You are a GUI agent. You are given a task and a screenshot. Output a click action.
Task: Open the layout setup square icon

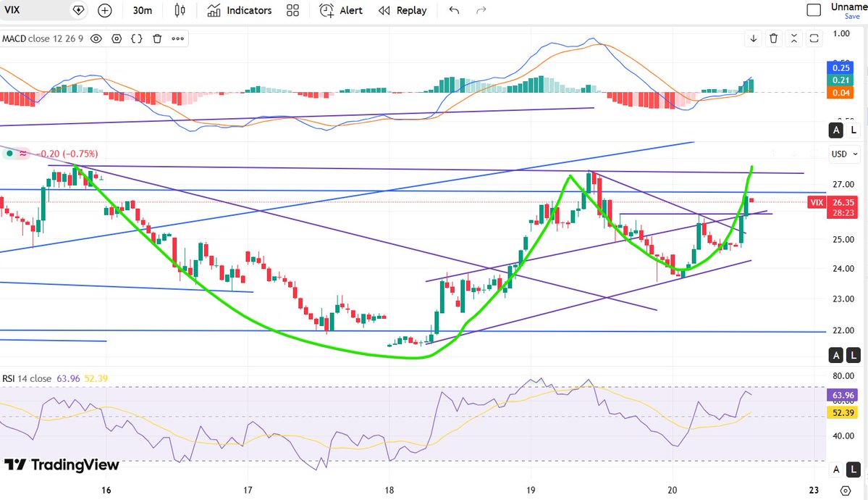point(814,10)
